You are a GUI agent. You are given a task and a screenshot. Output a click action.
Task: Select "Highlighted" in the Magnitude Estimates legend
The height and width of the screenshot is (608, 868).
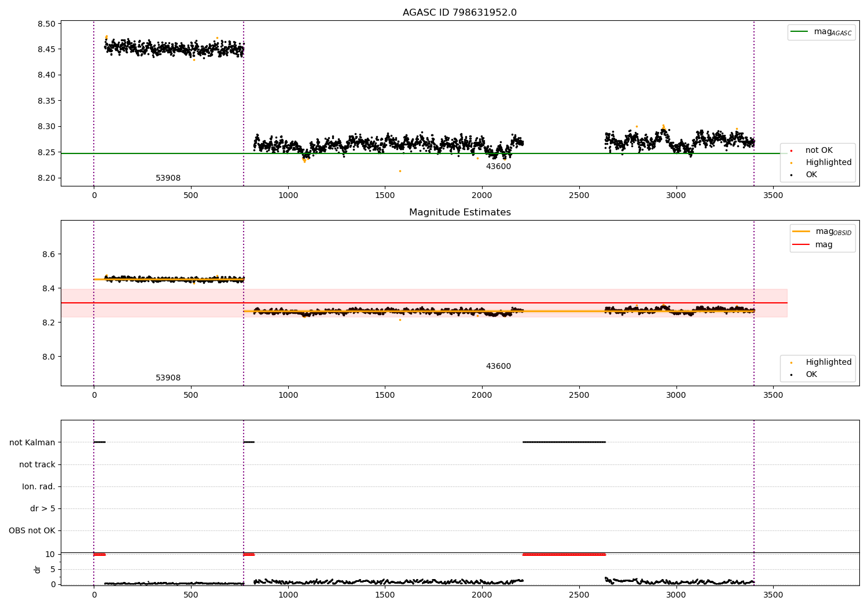pos(829,362)
